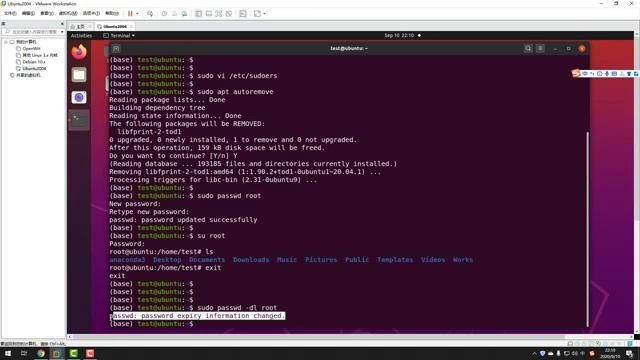Click Activities in Ubuntu top bar

tap(81, 36)
